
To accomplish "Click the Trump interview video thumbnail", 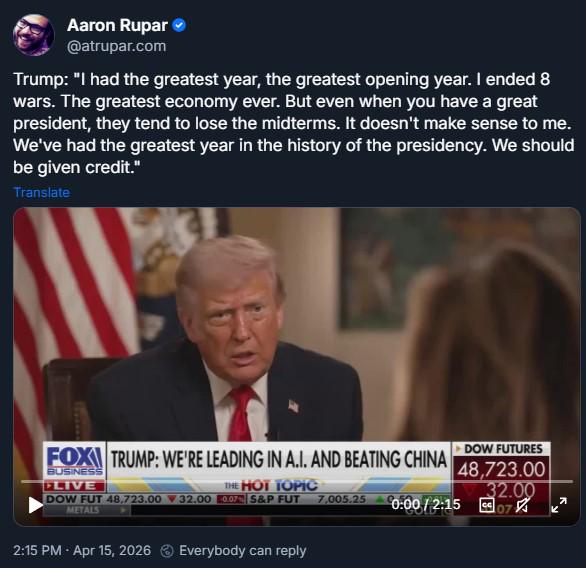I will coord(297,366).
